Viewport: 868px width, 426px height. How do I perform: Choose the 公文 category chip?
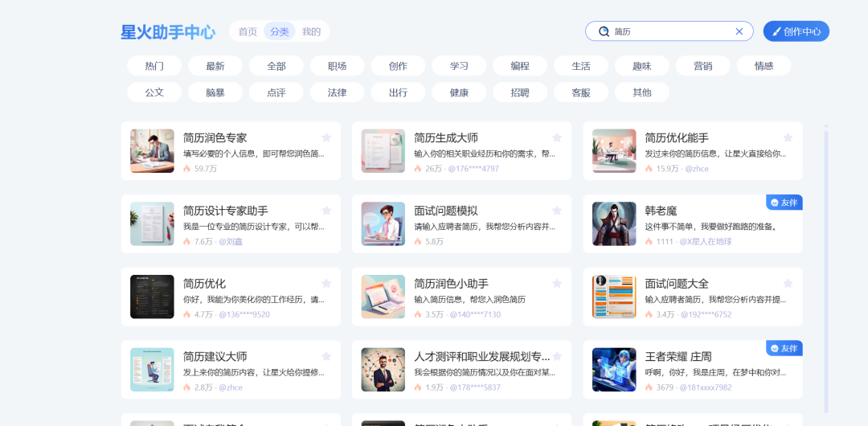[x=154, y=92]
